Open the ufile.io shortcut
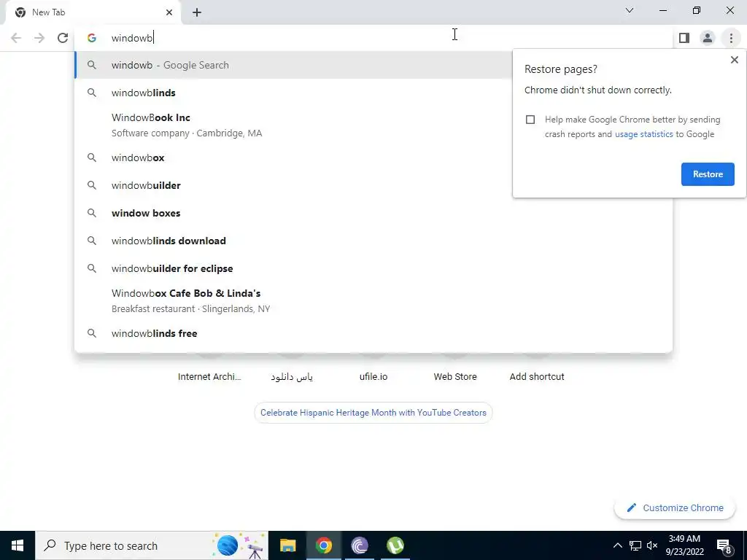 (373, 376)
